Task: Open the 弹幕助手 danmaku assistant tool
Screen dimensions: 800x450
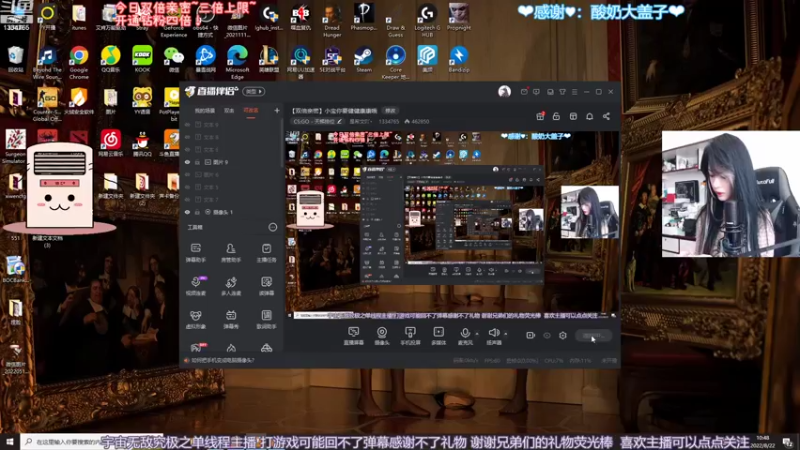Action: point(195,253)
